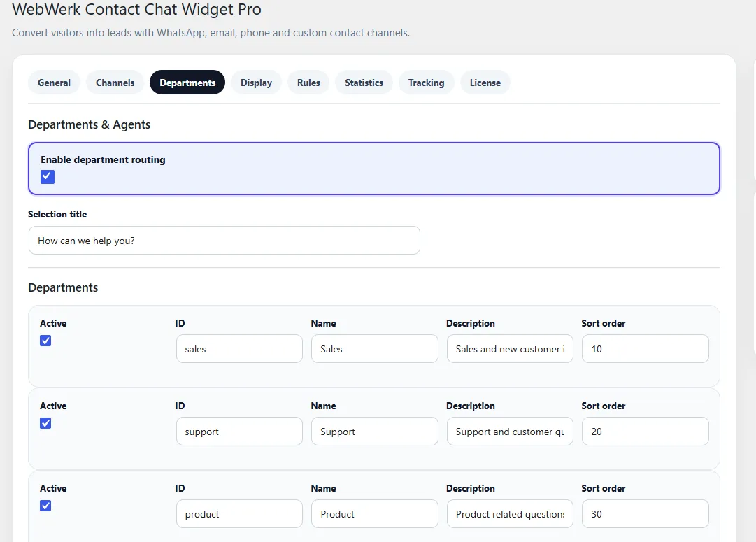
Task: Click the Selection title input field
Action: click(x=224, y=240)
